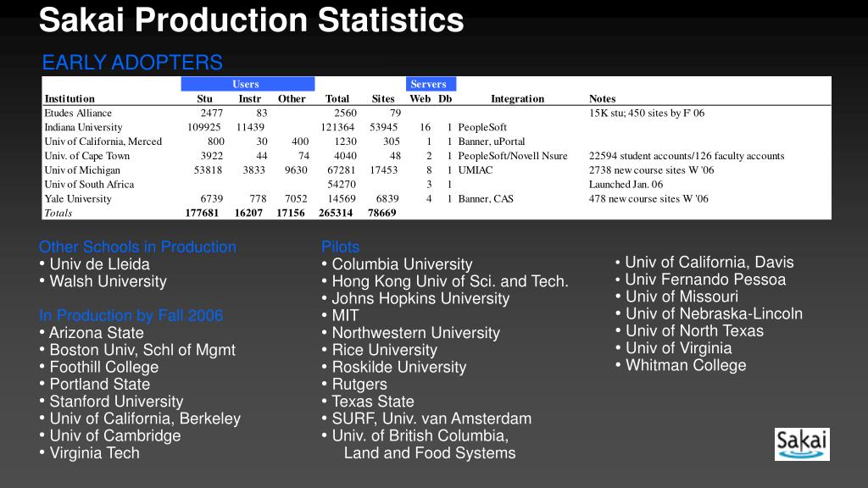Viewport: 868px width, 488px height.
Task: Select the "Columbia University" bullet
Action: click(x=397, y=264)
